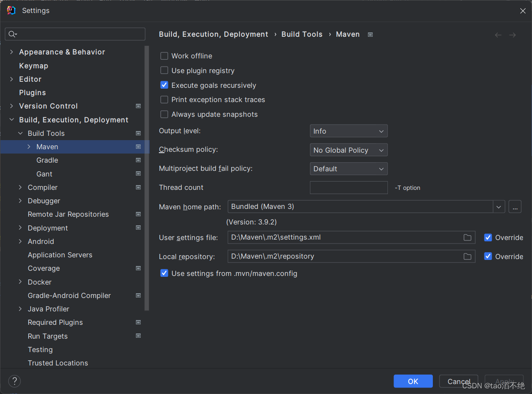Enable Print exception stack traces
This screenshot has width=532, height=394.
point(164,99)
